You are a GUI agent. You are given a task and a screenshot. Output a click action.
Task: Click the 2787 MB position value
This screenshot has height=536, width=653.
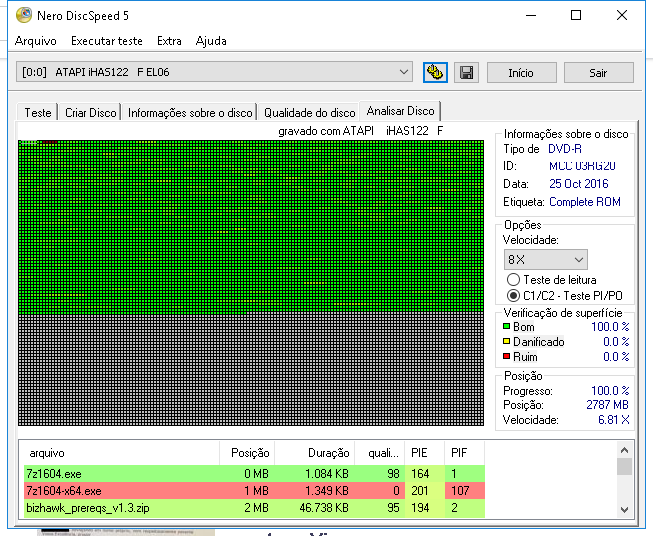[607, 404]
